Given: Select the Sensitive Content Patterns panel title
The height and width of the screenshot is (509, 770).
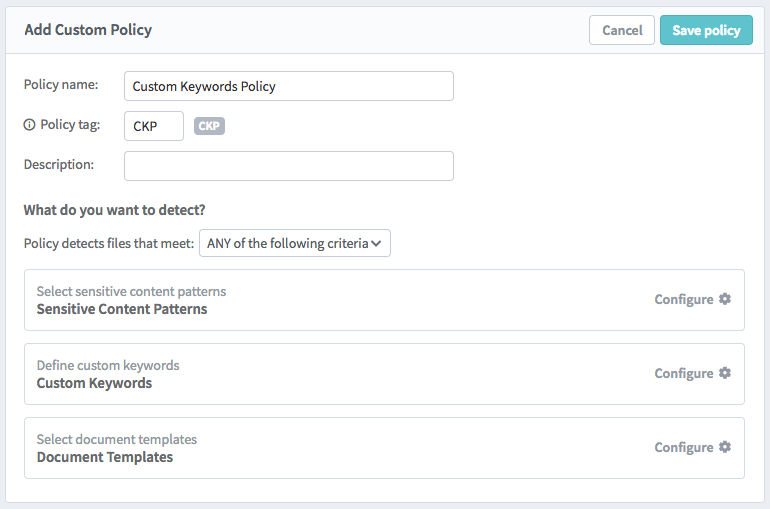Looking at the screenshot, I should [122, 309].
